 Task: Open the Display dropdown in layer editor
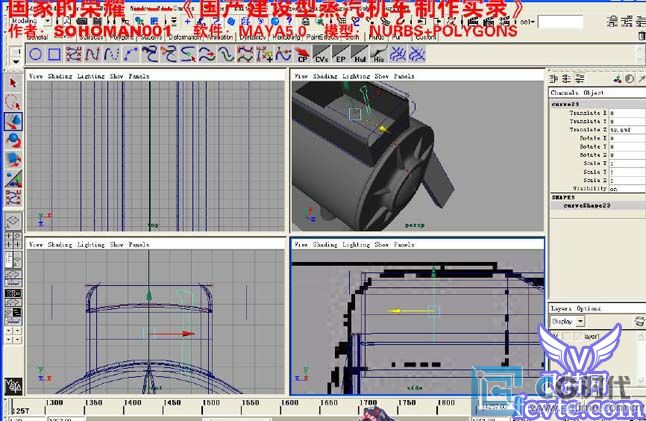point(568,321)
